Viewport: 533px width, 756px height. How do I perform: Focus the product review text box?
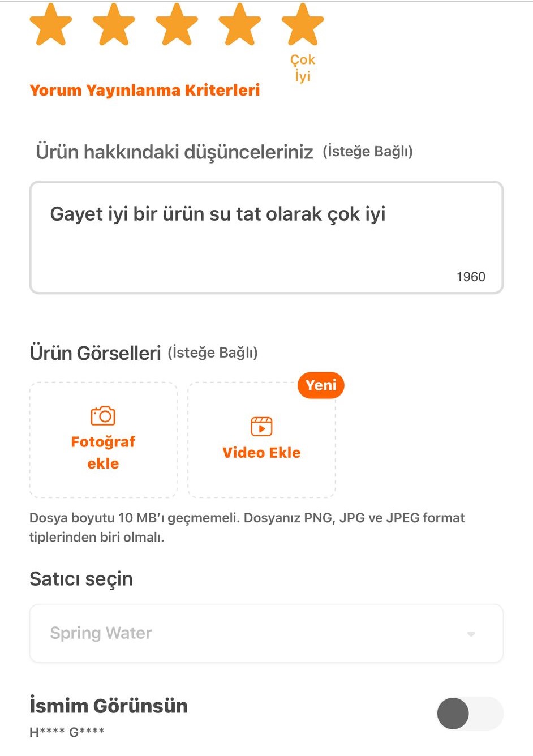click(266, 238)
